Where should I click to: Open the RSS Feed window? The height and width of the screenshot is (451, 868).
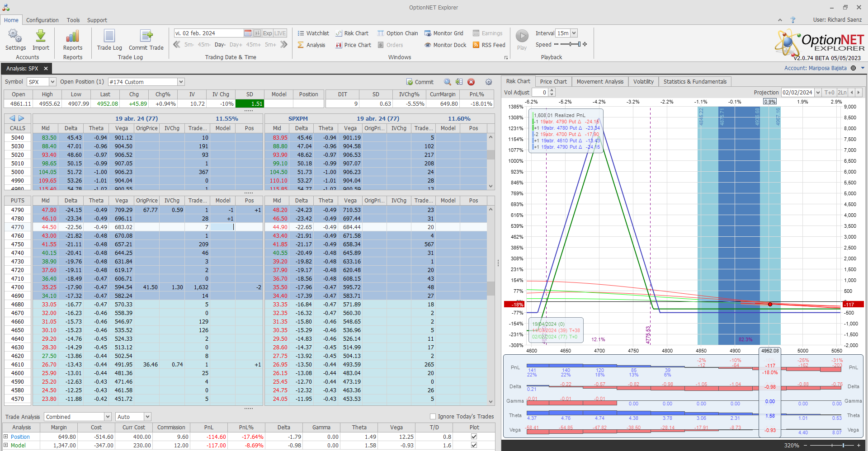(489, 45)
